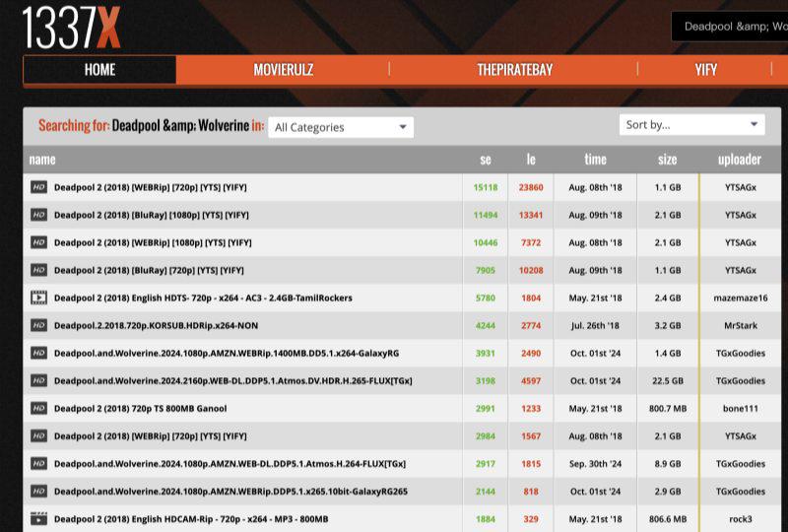The image size is (788, 532).
Task: Open Deadpool 2 (2018) [WEBRip] [1080p] torrent
Action: (x=153, y=242)
